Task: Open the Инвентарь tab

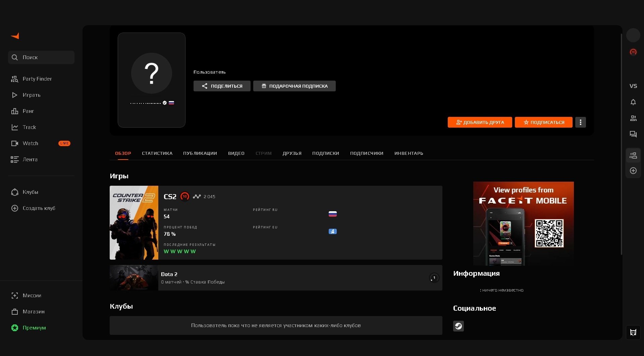Action: [x=409, y=153]
